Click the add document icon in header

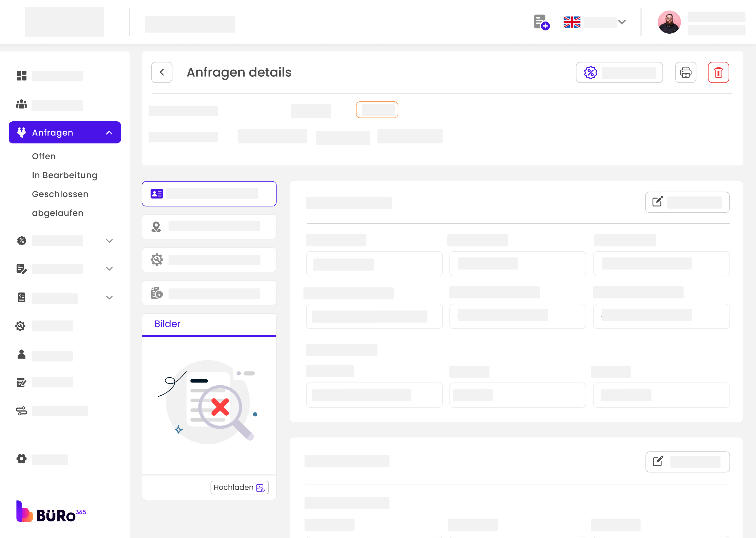542,23
